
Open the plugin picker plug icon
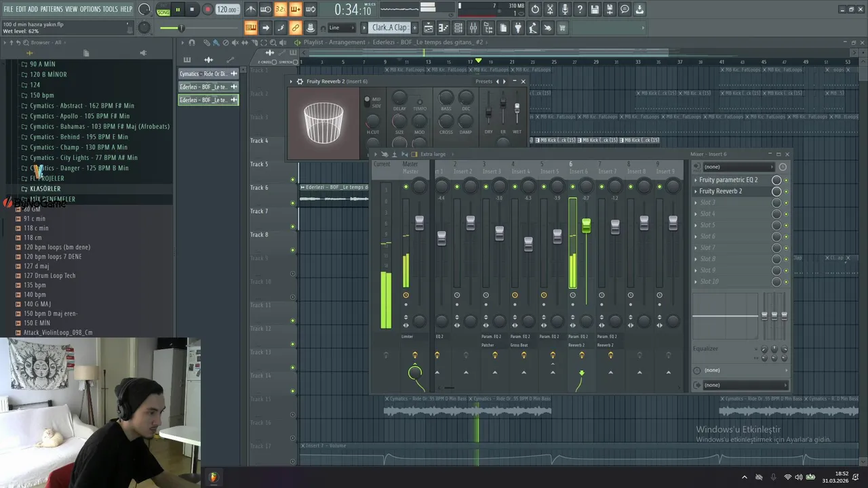pyautogui.click(x=518, y=28)
